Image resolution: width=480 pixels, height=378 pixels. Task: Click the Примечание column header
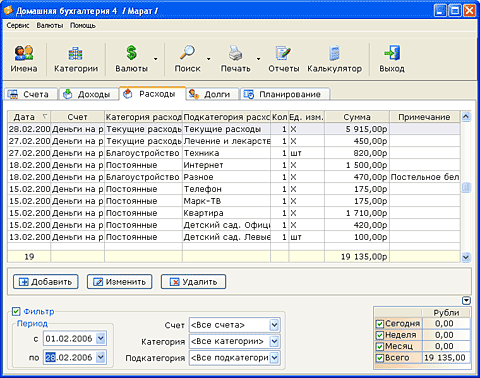pyautogui.click(x=424, y=117)
